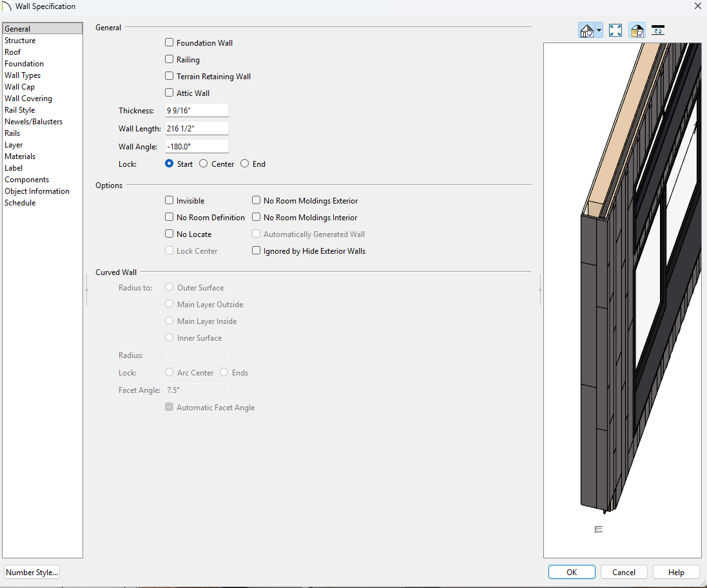The height and width of the screenshot is (588, 707).
Task: Switch to the Materials panel
Action: point(20,156)
